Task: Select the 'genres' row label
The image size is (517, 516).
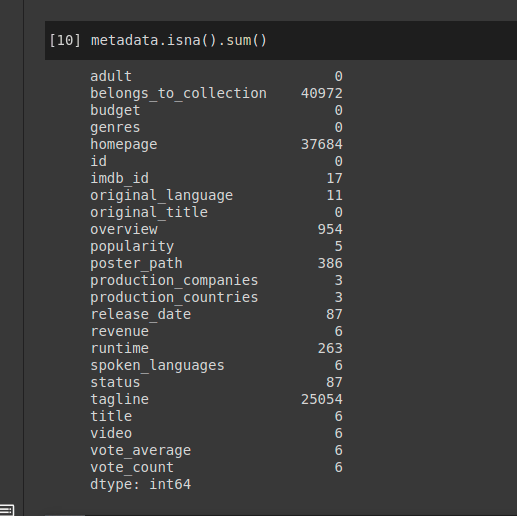Action: (x=115, y=127)
